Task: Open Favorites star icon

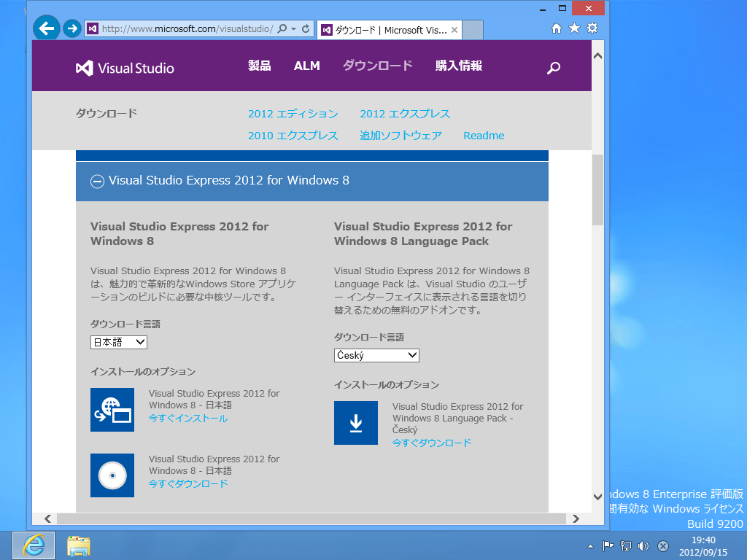Action: pos(575,28)
